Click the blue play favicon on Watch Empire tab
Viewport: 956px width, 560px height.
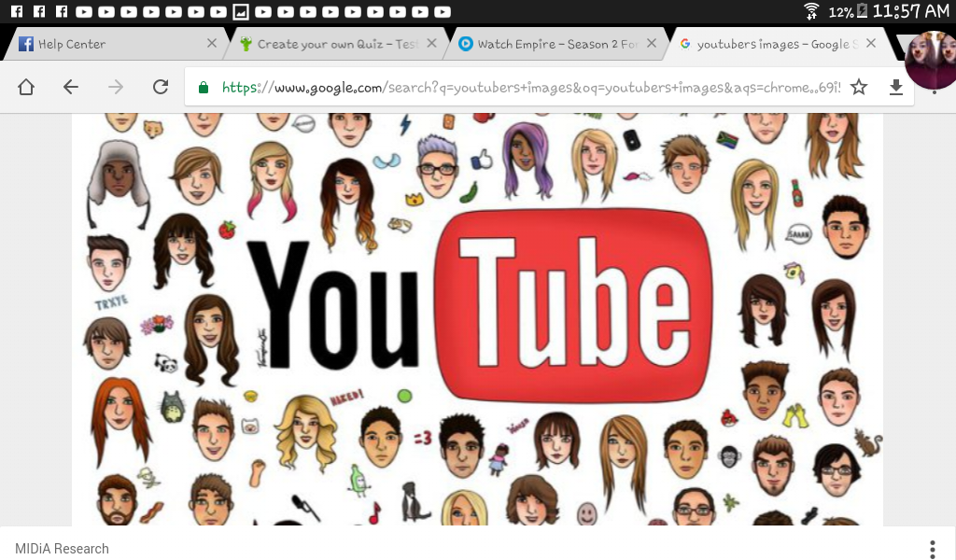click(x=465, y=43)
